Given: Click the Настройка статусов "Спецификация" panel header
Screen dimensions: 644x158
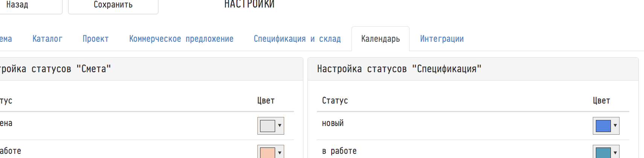Looking at the screenshot, I should (x=399, y=69).
